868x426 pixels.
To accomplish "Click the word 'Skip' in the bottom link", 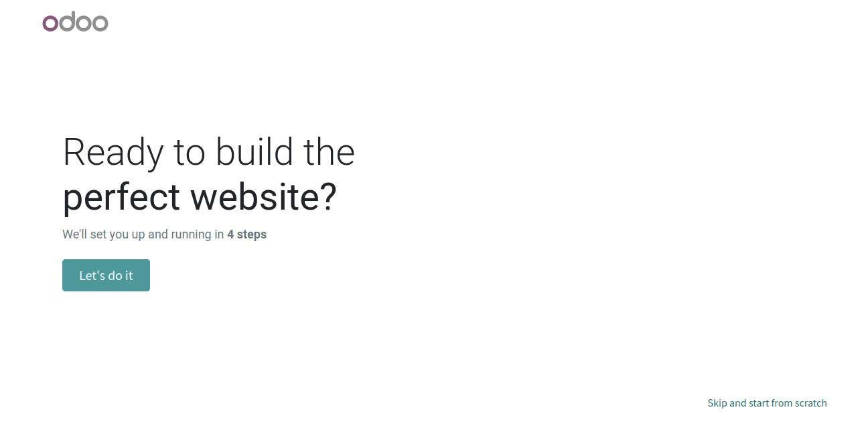I will [x=717, y=403].
